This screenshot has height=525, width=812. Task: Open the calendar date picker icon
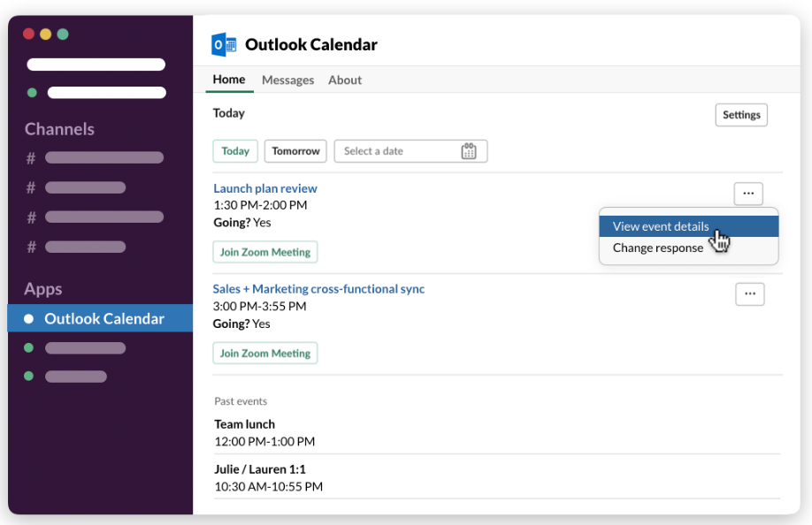469,151
